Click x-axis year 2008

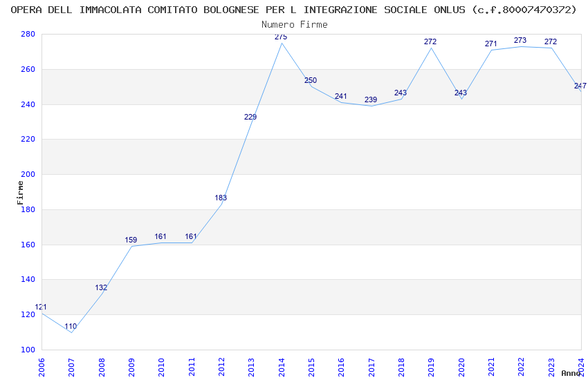tap(101, 367)
